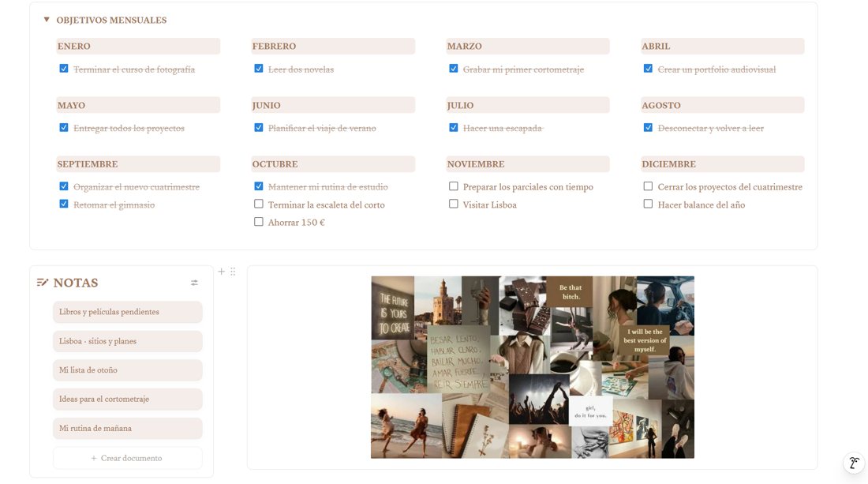Viewport: 868px width, 484px height.
Task: Check Terminar la escaleta del corto
Action: click(x=259, y=204)
